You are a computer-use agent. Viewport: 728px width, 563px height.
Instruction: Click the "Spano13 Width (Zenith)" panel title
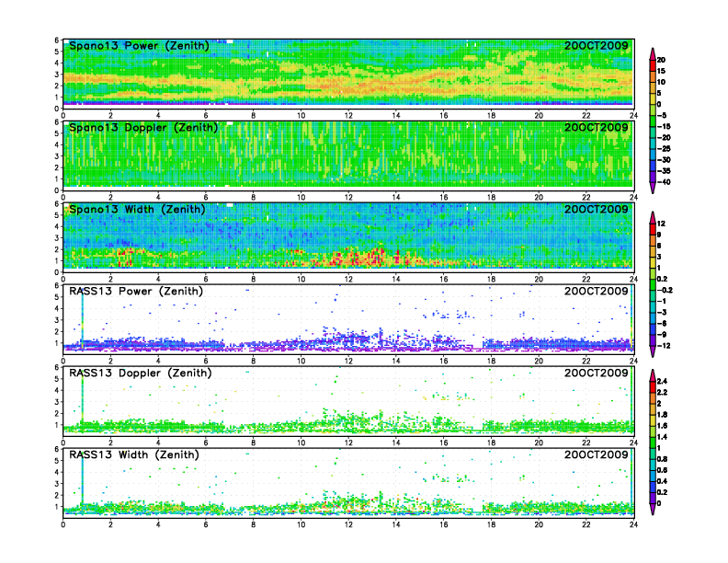[x=137, y=210]
